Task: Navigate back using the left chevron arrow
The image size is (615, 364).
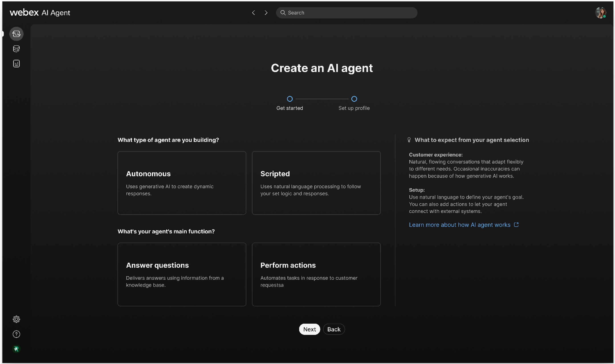Action: [254, 12]
